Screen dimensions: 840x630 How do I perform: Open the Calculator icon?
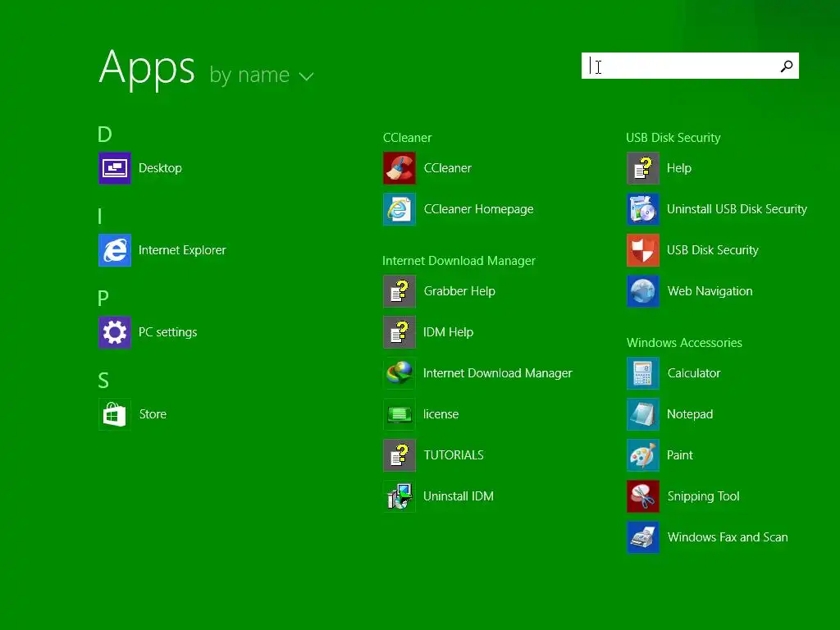643,373
